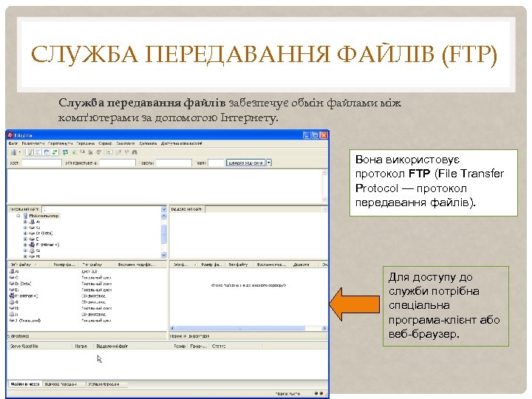Screen dimensions: 532x399
Task: Open the filename filters toolbar icon
Action: [109, 152]
